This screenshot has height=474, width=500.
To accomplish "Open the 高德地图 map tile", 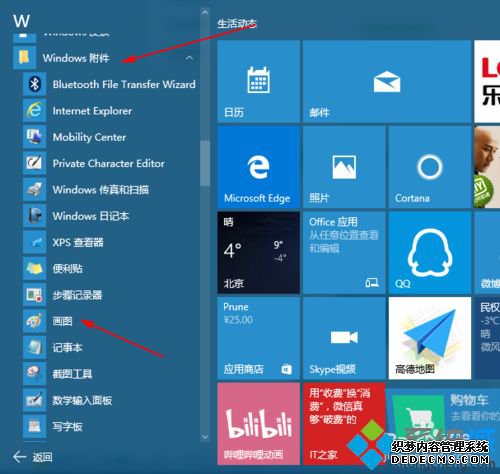I will [430, 338].
